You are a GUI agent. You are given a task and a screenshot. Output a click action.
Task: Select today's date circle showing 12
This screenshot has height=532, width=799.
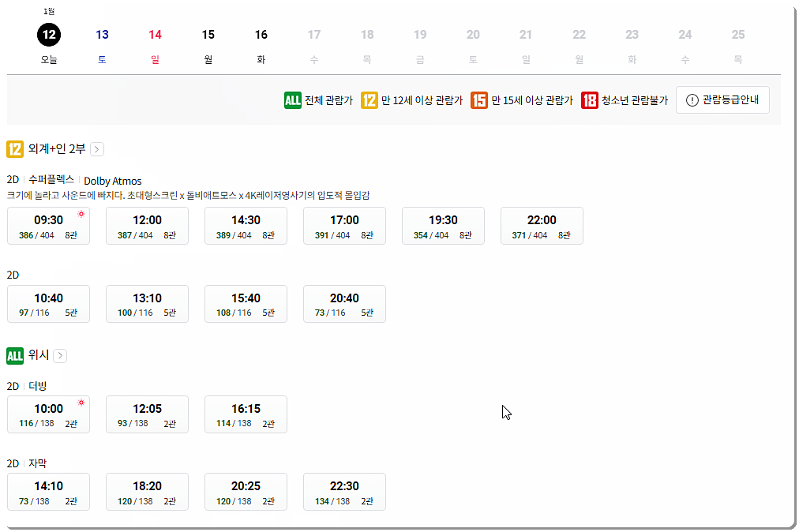point(49,35)
